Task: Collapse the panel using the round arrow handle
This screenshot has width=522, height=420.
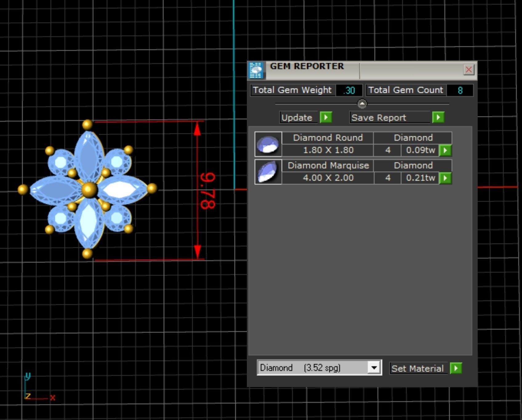Action: 362,104
